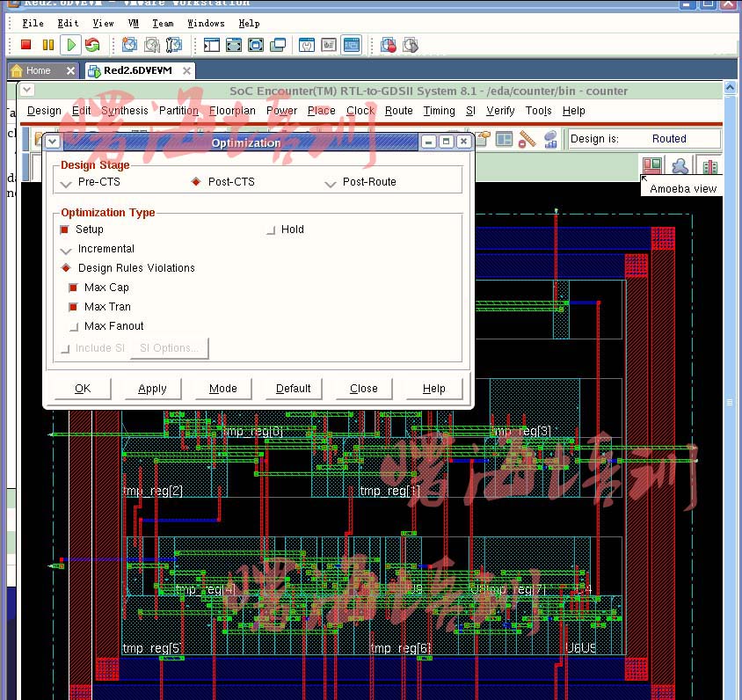Viewport: 742px width, 700px height.
Task: Uncheck the Max Cap option
Action: coord(74,288)
